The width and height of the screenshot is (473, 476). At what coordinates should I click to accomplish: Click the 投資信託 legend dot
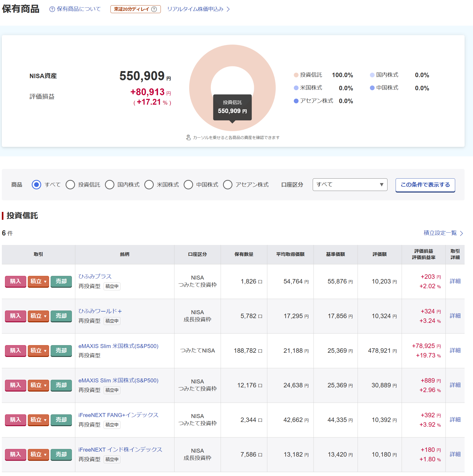tap(296, 75)
